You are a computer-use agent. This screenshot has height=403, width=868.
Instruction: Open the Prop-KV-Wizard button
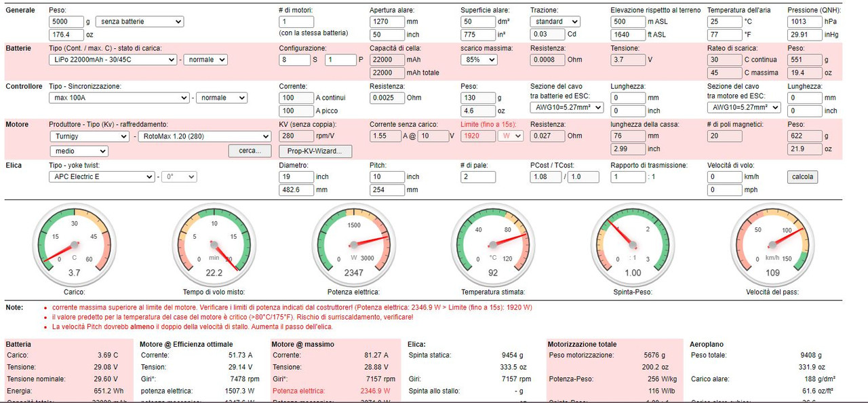click(315, 151)
